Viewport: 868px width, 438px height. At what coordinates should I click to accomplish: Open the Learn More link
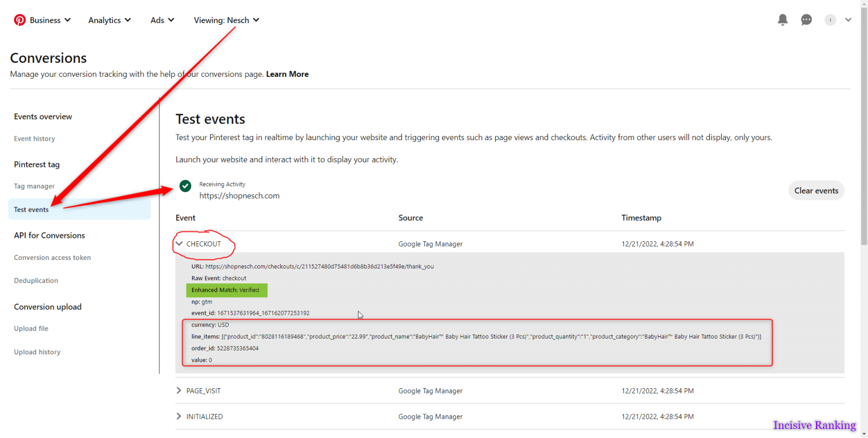point(287,73)
